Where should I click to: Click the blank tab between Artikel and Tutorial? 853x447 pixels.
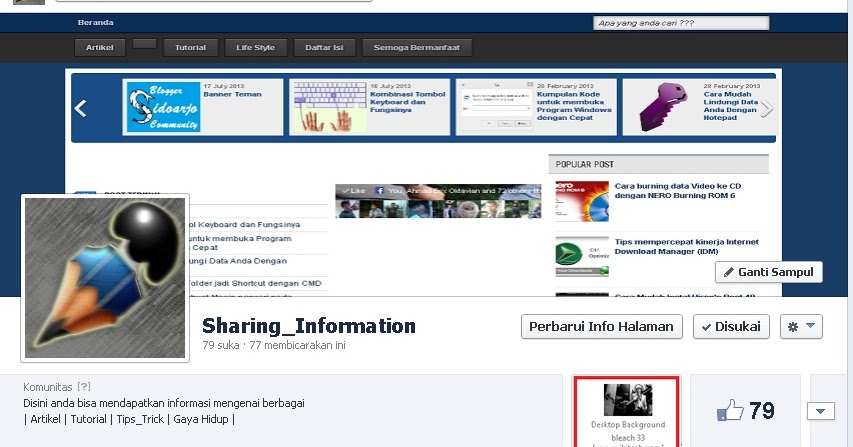144,44
